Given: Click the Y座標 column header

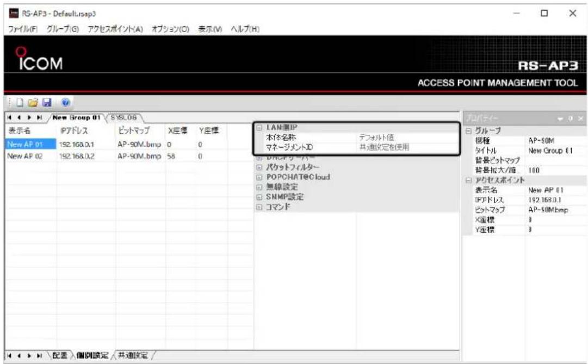Looking at the screenshot, I should click(212, 131).
